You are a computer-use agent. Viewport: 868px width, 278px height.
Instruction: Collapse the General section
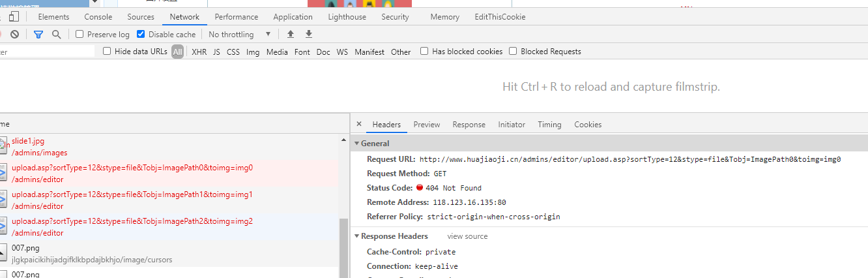356,144
